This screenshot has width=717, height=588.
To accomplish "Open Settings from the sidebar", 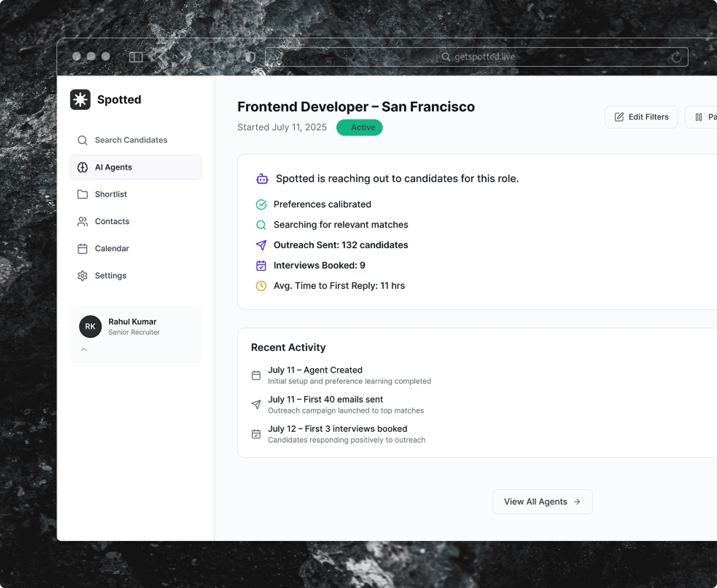I will (111, 276).
